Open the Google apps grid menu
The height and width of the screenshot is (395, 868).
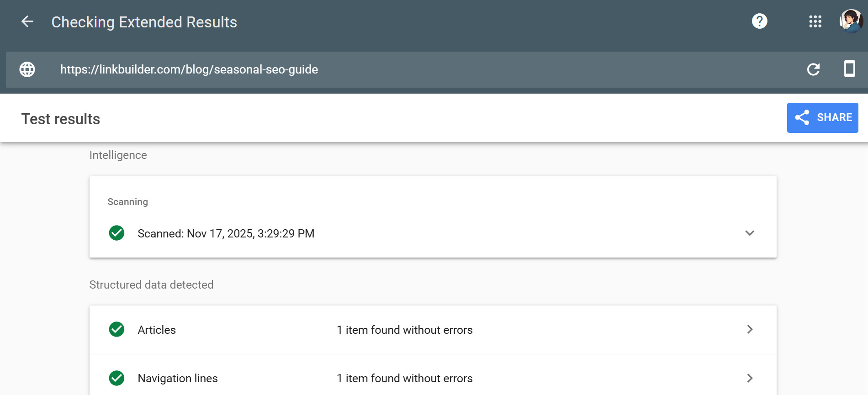point(815,21)
